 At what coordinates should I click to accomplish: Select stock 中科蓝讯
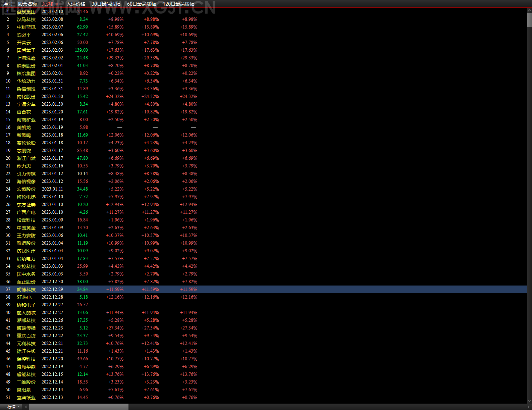(26, 27)
